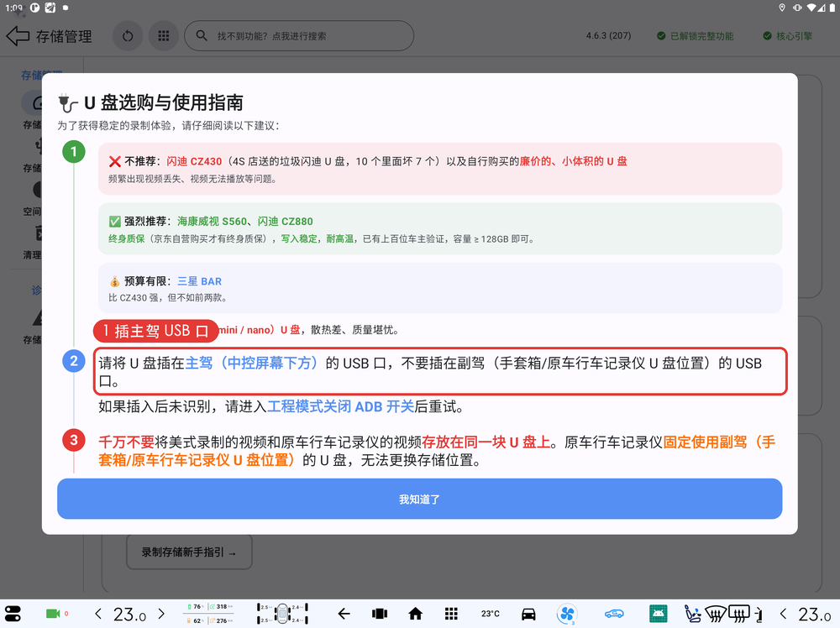Viewport: 840px width, 628px height.
Task: Open the battery and range stats widget
Action: coord(209,614)
